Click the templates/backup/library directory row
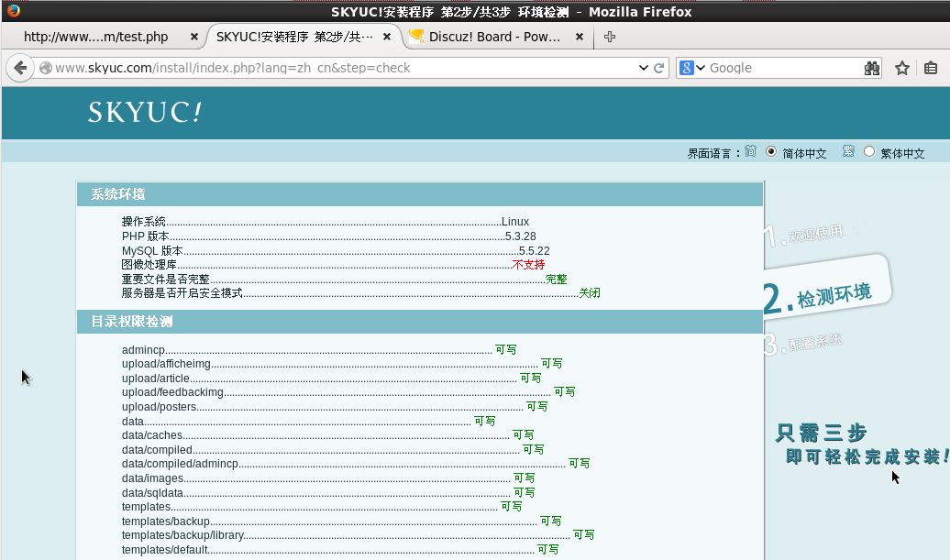This screenshot has width=950, height=560. 358,535
